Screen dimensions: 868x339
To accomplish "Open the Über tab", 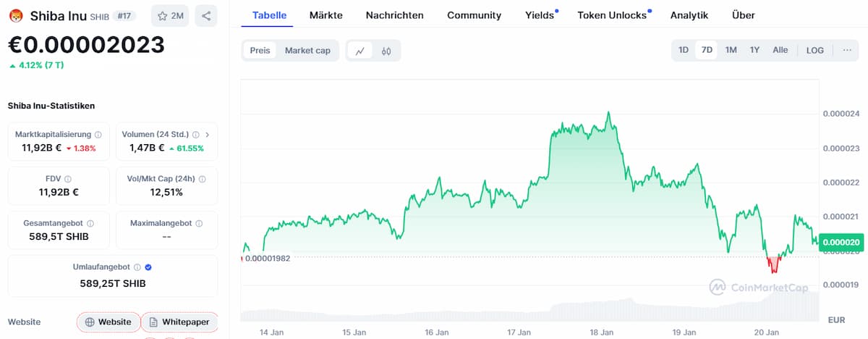I will (x=744, y=15).
